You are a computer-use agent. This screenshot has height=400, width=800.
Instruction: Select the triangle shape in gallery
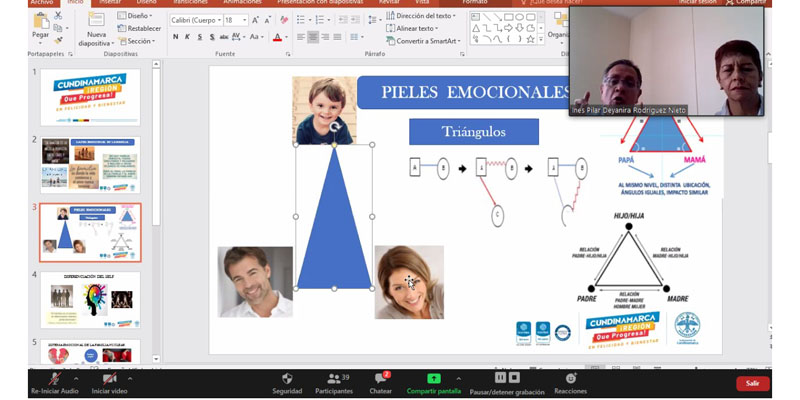476,28
